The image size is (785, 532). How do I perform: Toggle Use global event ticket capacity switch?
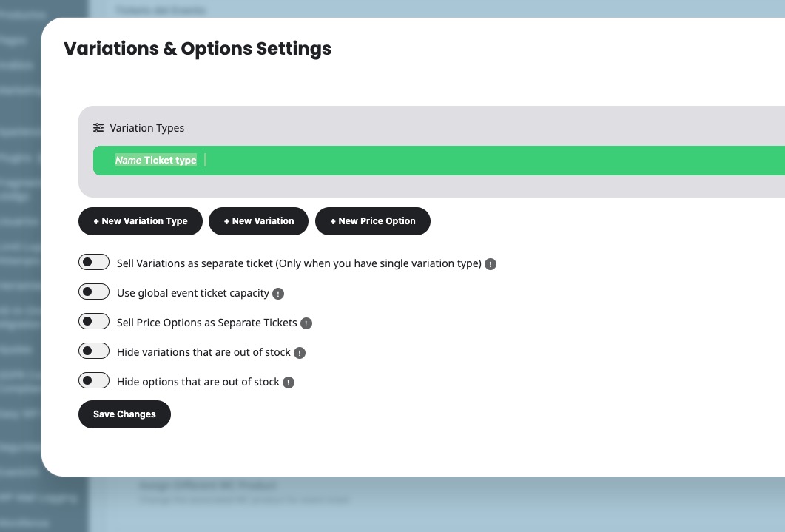[x=94, y=292]
